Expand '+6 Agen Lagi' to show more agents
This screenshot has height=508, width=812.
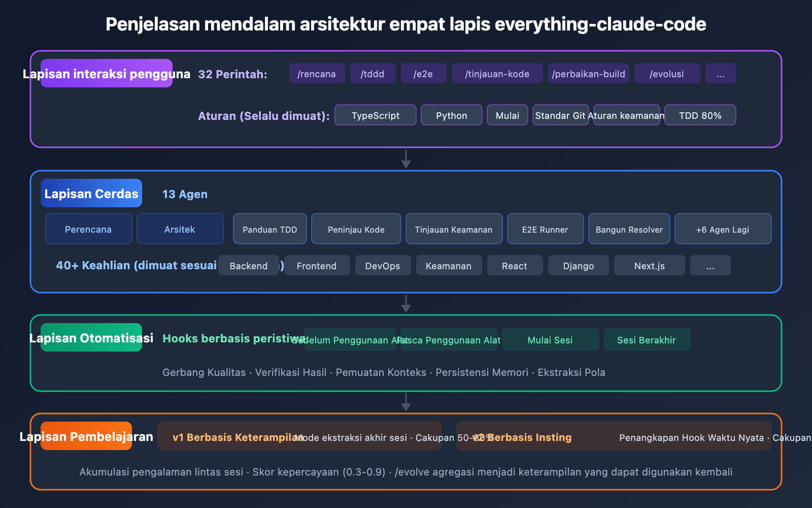pos(723,229)
